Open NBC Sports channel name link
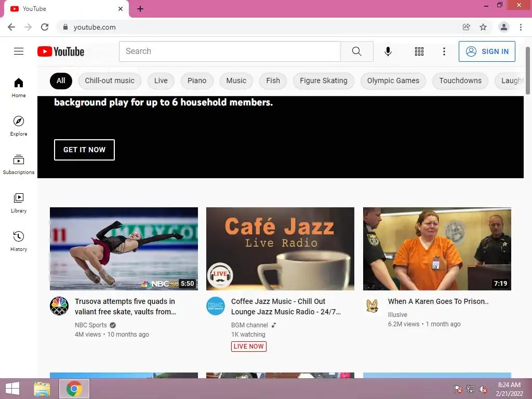 [x=91, y=325]
